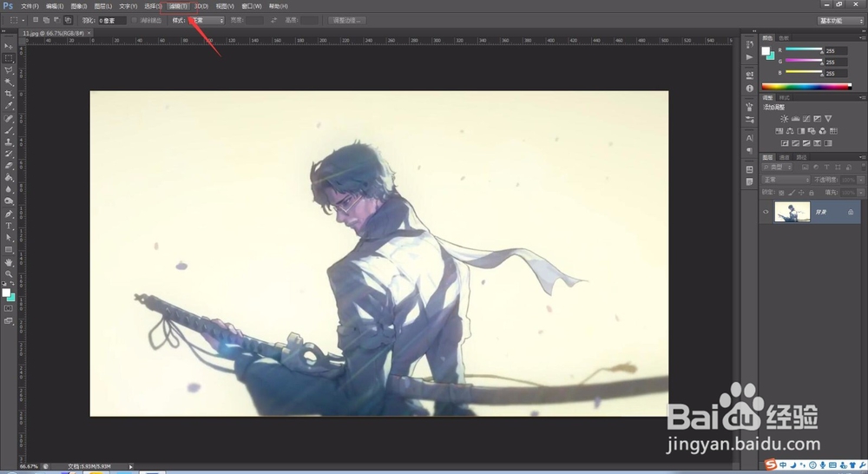Add a Curves adjustment
This screenshot has height=474, width=868.
806,118
